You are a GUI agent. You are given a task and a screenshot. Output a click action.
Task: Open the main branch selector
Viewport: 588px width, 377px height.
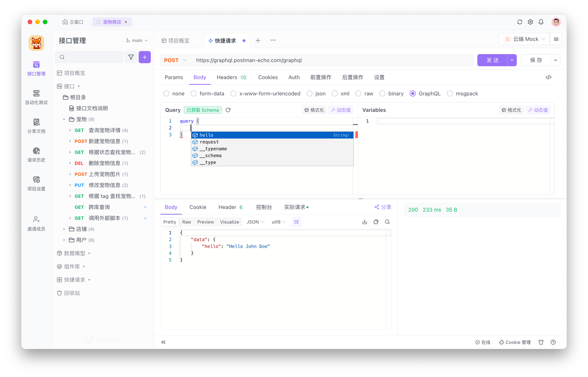[136, 40]
